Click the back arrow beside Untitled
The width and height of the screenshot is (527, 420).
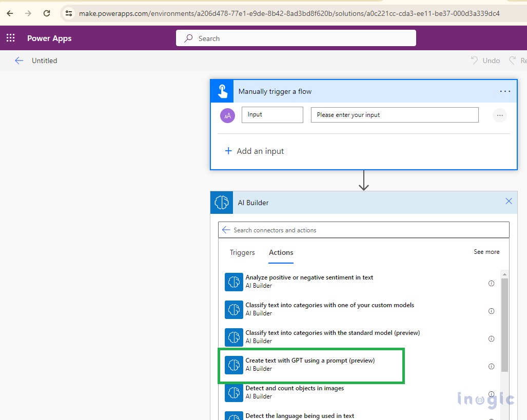[19, 61]
